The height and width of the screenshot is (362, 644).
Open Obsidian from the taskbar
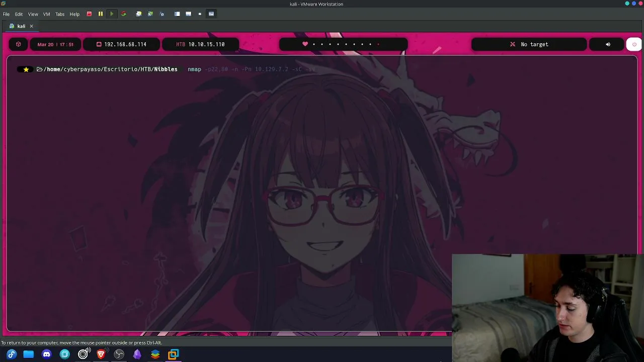coord(137,354)
